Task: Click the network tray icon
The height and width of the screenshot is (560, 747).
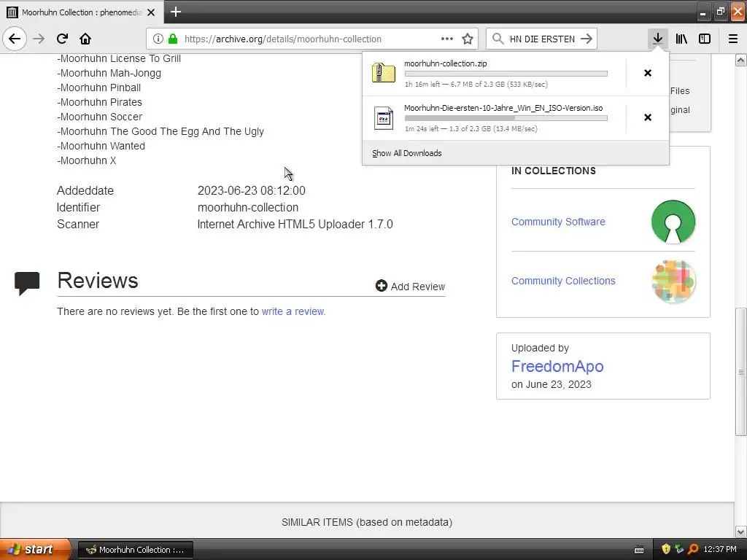Action: 679,550
